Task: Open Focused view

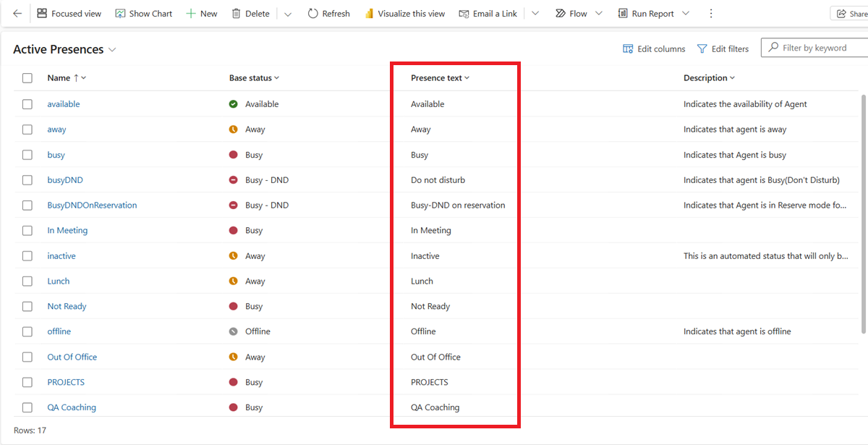Action: [69, 14]
